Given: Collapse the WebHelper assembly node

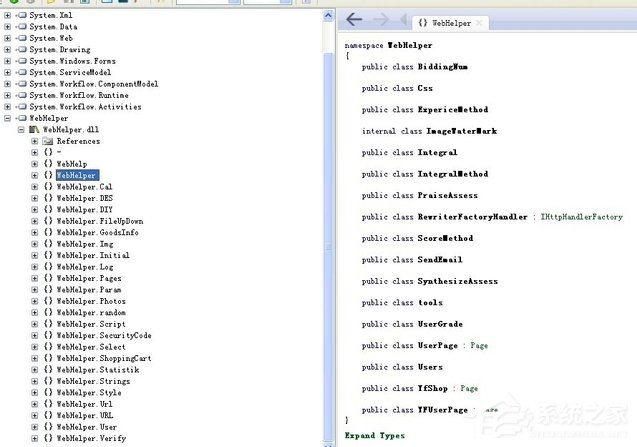Looking at the screenshot, I should (8, 118).
